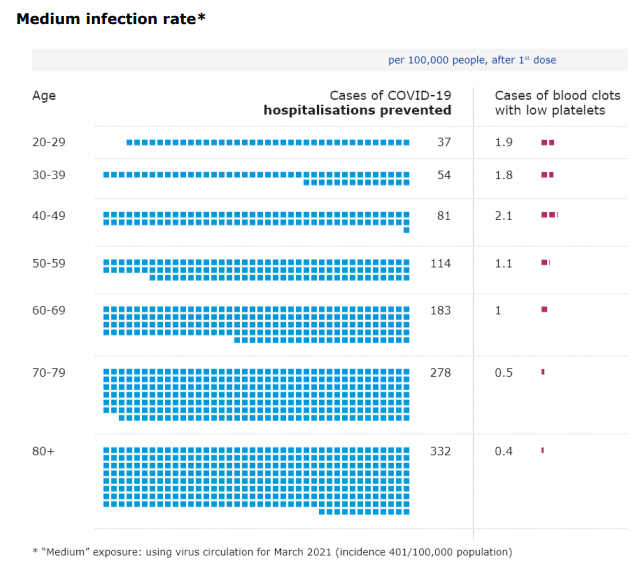Click the thin magenta marker for 80+
Viewport: 638px width, 570px height.
click(x=542, y=451)
